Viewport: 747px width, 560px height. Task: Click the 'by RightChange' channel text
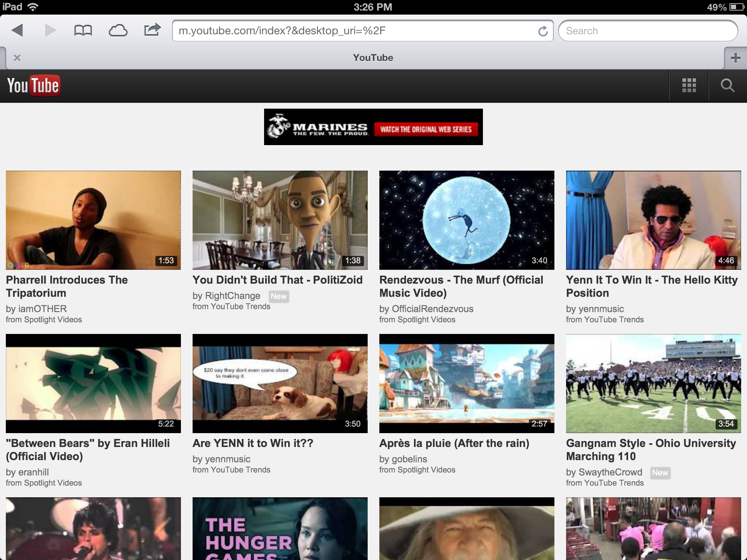click(227, 296)
